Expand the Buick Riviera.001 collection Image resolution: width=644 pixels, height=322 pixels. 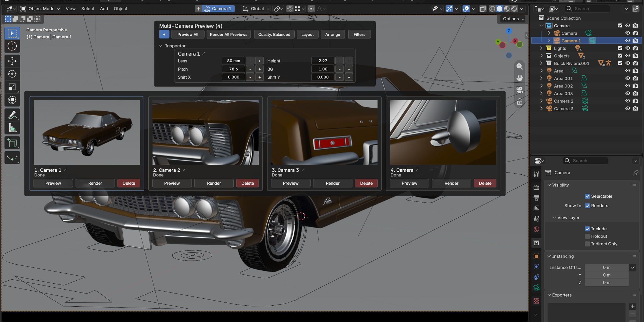541,63
